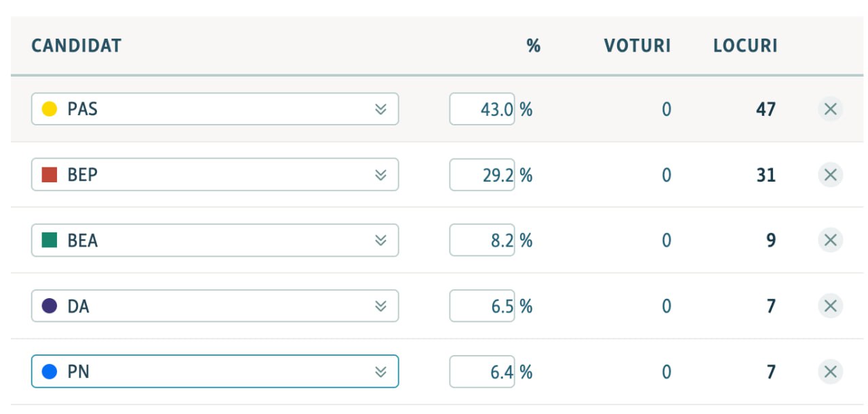Expand the BEA dropdown chevron
868x414 pixels.
tap(381, 241)
